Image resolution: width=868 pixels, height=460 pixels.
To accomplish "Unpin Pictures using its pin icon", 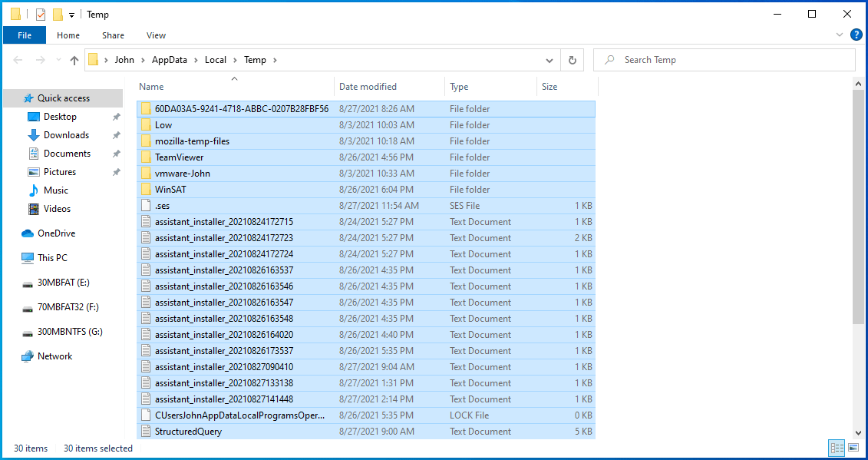I will [x=116, y=172].
